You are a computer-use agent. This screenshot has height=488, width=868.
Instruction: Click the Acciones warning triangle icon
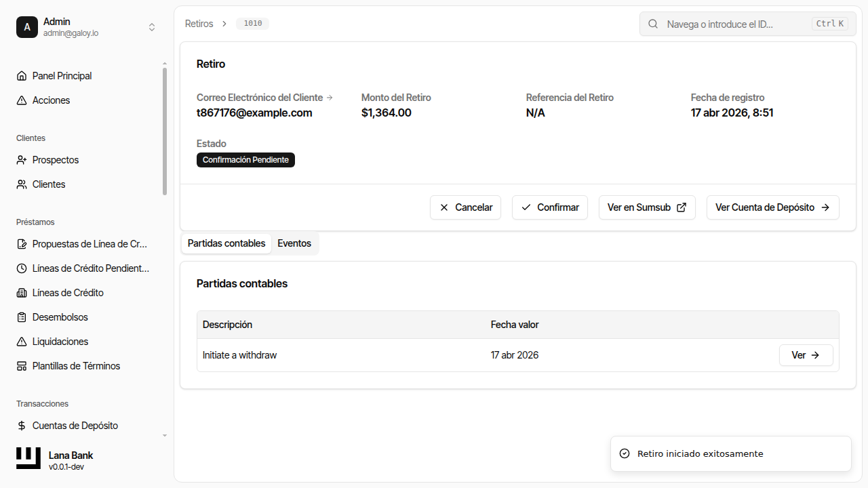(22, 100)
